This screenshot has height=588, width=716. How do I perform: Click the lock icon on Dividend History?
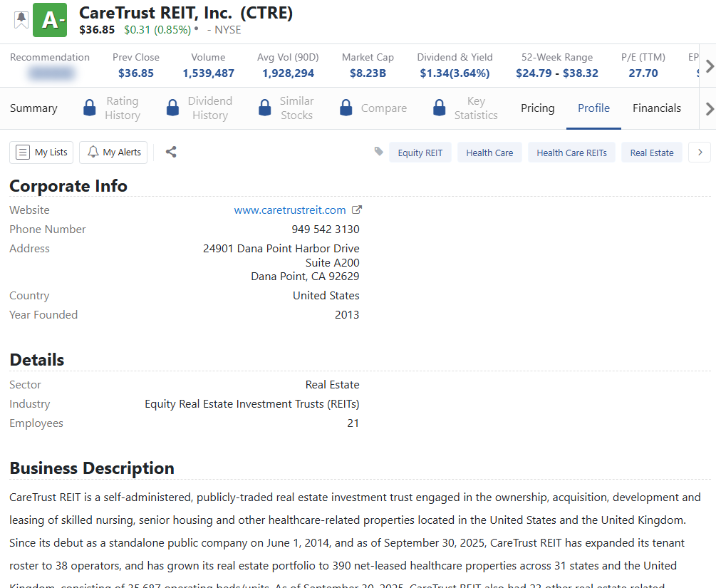pos(172,108)
